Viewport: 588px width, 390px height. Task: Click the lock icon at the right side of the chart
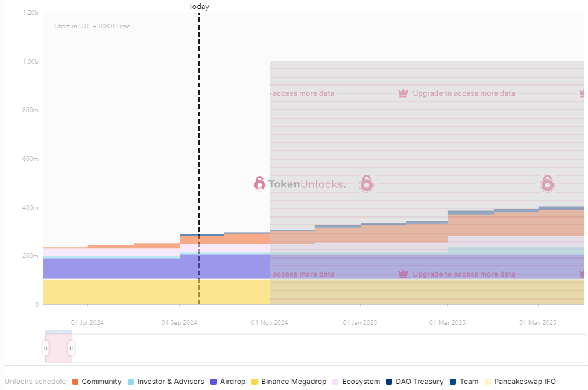[x=547, y=183]
